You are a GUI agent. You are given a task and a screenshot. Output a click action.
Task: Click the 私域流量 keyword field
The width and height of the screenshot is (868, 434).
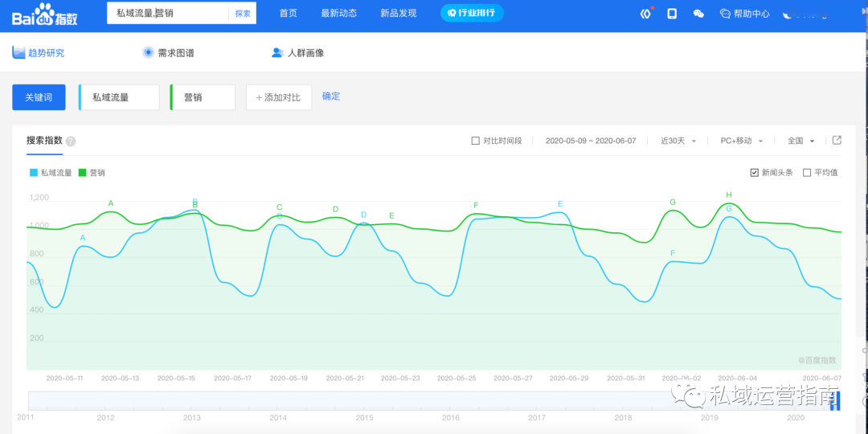click(x=120, y=97)
